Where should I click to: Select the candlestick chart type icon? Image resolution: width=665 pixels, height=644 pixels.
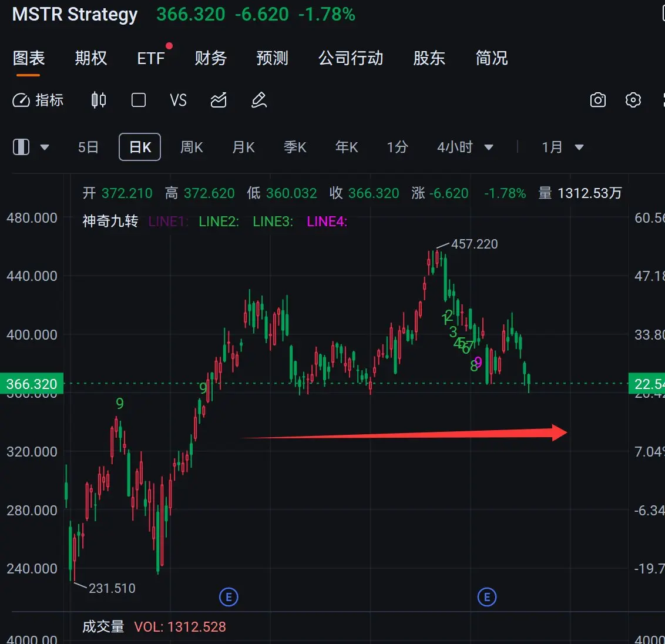point(98,100)
